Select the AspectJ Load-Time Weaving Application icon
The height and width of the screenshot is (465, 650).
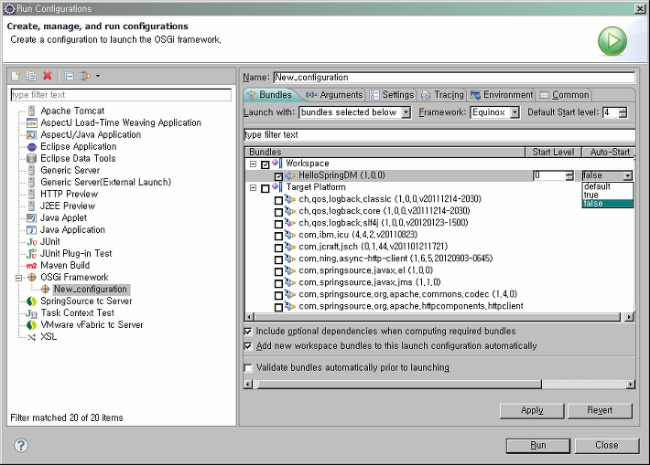(x=32, y=123)
